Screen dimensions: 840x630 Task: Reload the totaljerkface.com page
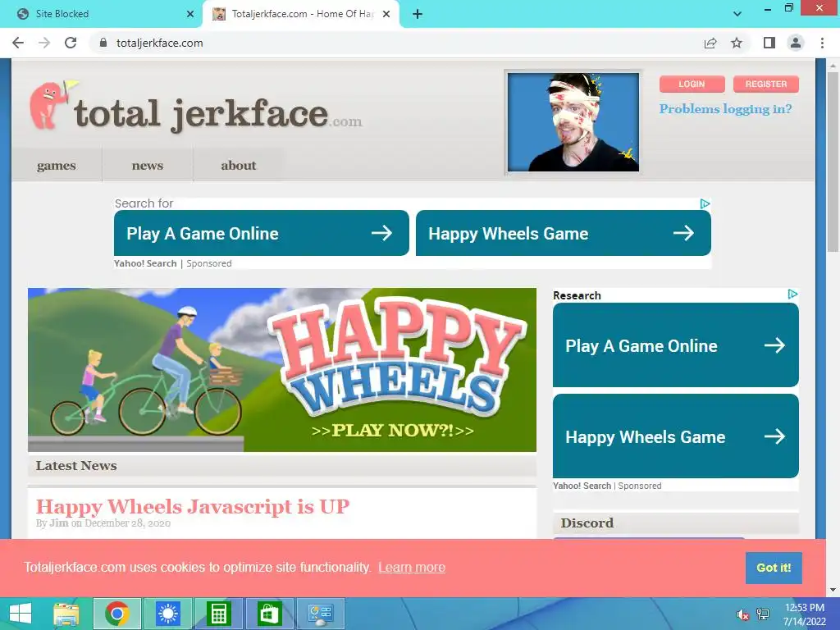(71, 43)
